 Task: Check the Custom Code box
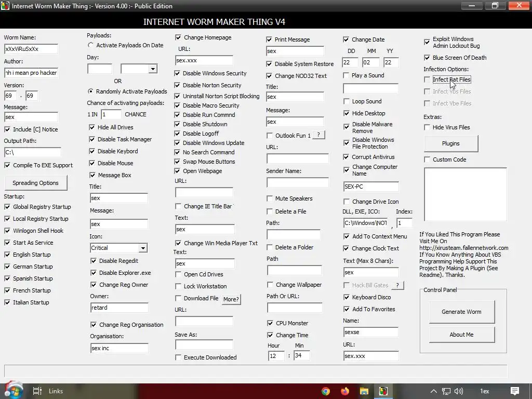427,159
